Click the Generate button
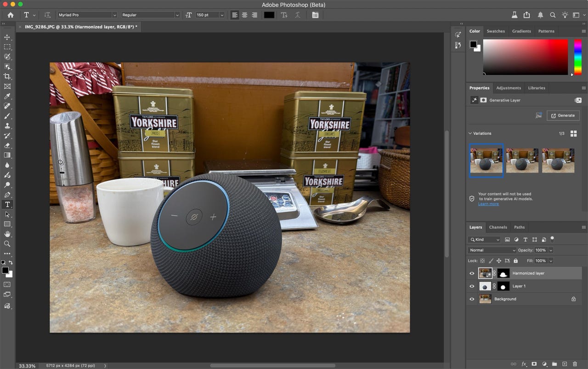This screenshot has height=369, width=588. point(563,115)
